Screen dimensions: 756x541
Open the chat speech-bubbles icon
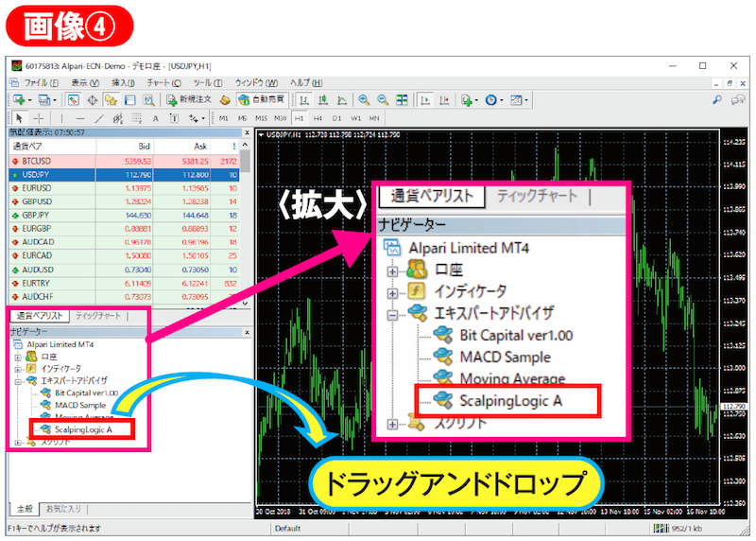pos(738,100)
